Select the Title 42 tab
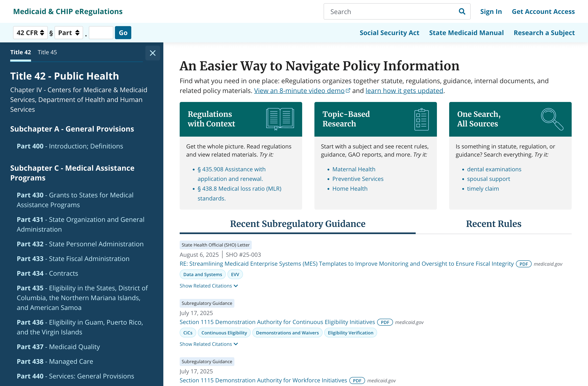Image resolution: width=588 pixels, height=386 pixels. 20,52
